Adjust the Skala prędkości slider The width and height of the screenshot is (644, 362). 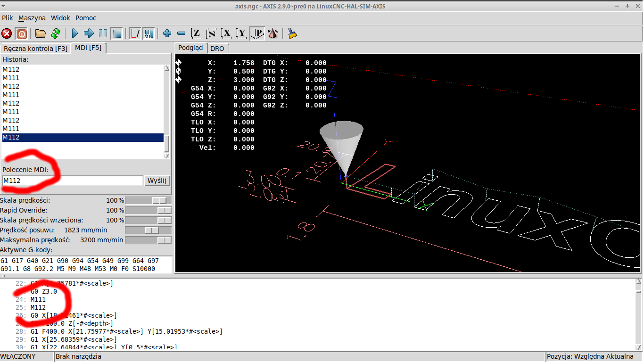(149, 200)
